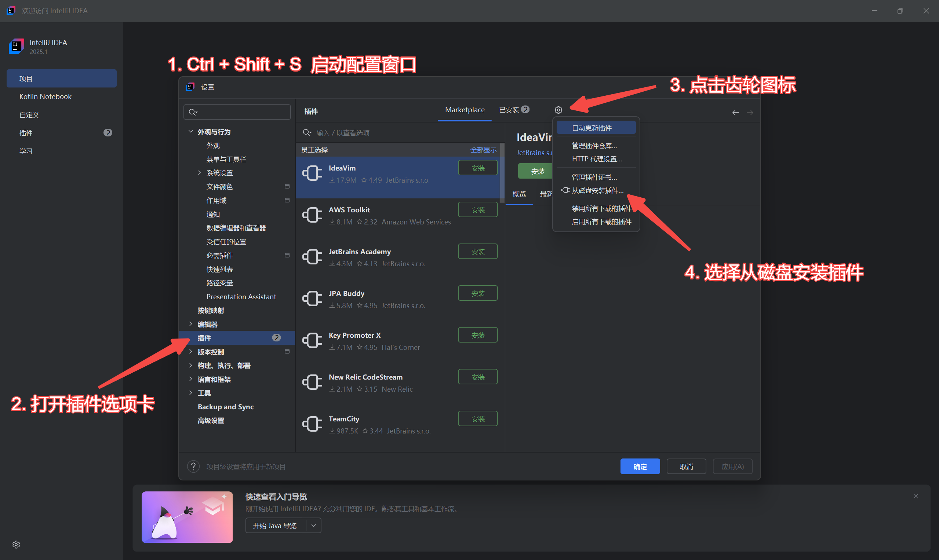Viewport: 939px width, 560px height.
Task: Click the search magnifier in plugin search
Action: coord(307,132)
